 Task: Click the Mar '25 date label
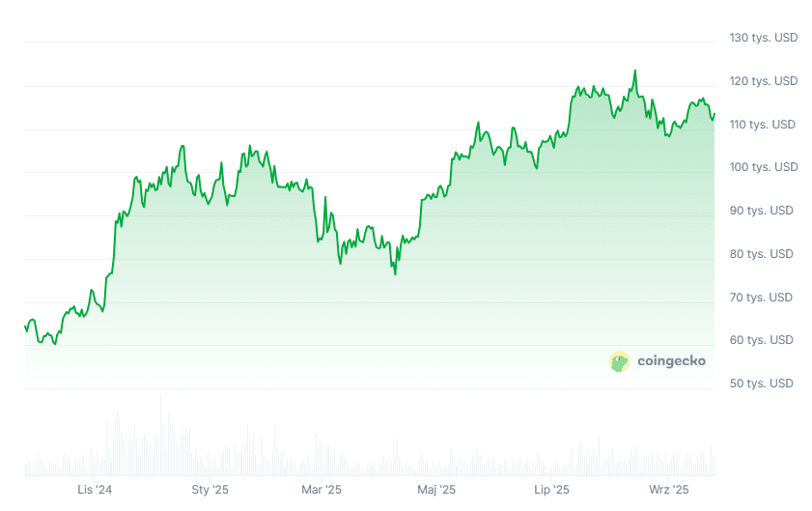(x=322, y=491)
